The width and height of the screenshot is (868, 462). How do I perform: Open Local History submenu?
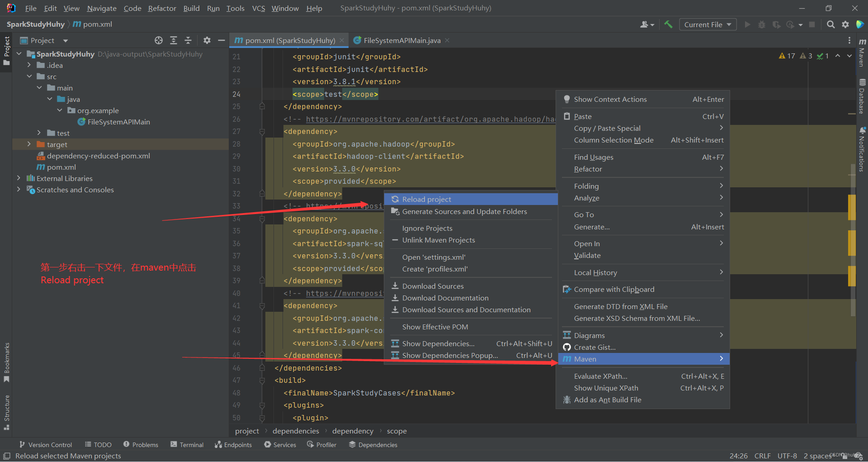click(643, 272)
